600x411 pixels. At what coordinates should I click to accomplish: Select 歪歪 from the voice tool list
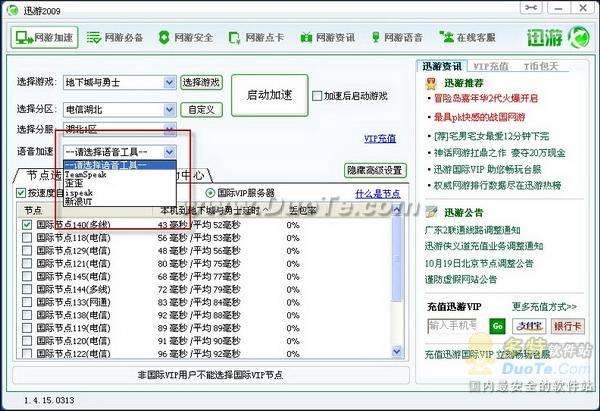pyautogui.click(x=119, y=183)
